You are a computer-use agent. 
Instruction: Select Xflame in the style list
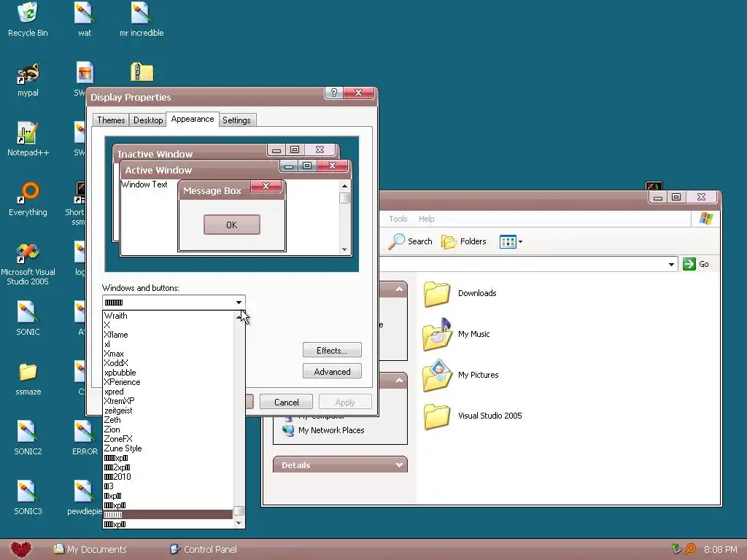tap(168, 335)
